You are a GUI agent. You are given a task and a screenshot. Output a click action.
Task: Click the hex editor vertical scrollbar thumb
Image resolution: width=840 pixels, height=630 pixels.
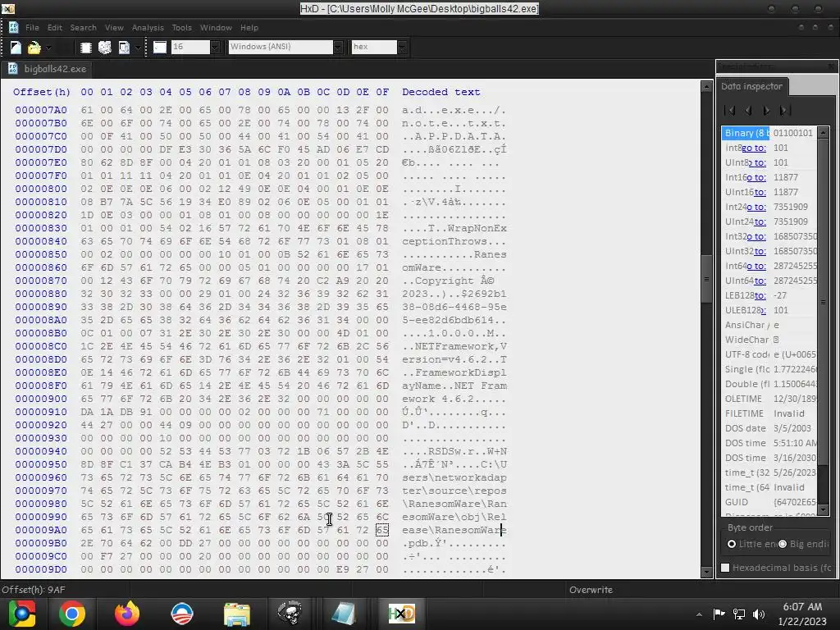706,279
